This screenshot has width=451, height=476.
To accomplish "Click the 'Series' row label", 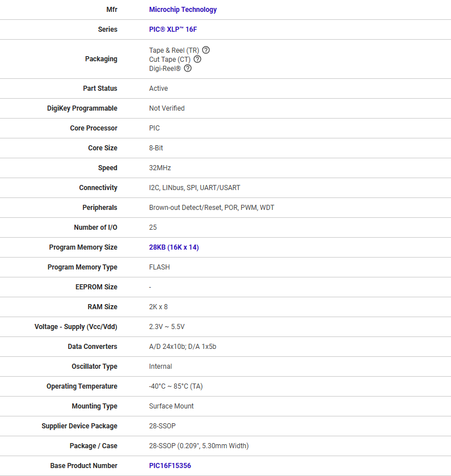I will [x=107, y=29].
